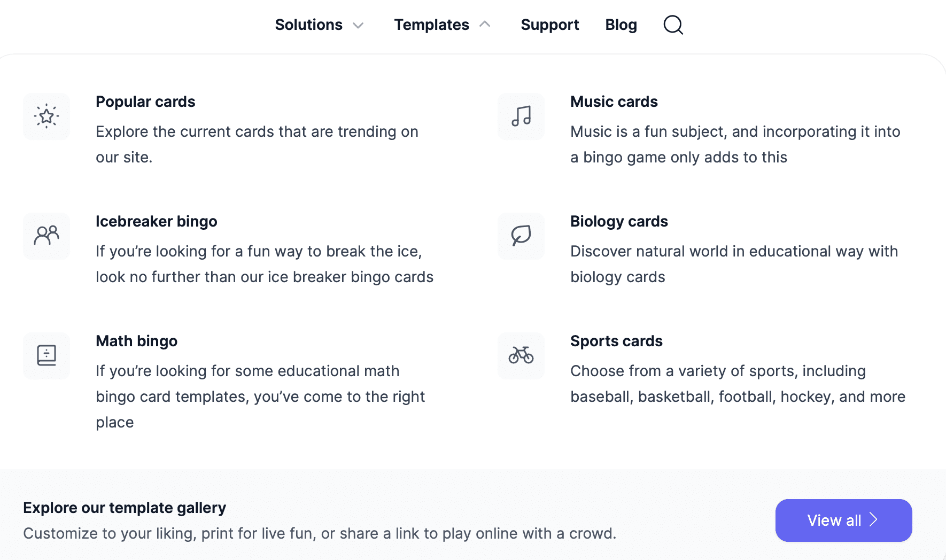Image resolution: width=946 pixels, height=560 pixels.
Task: Open the Popular cards link
Action: coord(145,102)
